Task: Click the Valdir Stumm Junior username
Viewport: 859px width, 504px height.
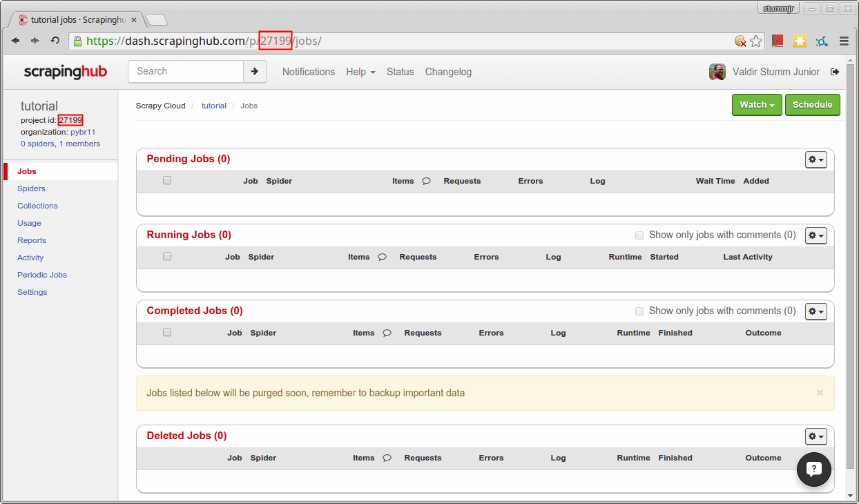Action: pyautogui.click(x=776, y=72)
